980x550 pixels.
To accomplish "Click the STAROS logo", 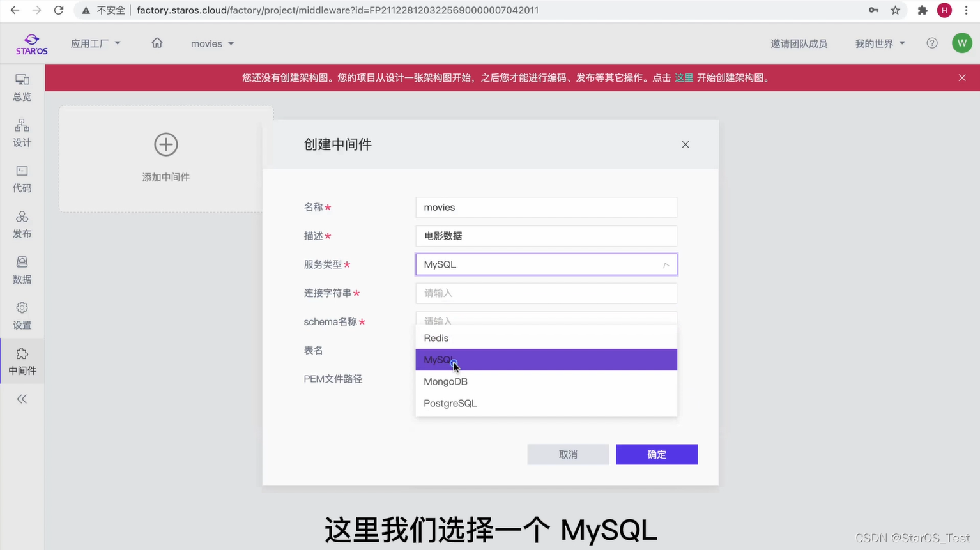I will tap(31, 44).
